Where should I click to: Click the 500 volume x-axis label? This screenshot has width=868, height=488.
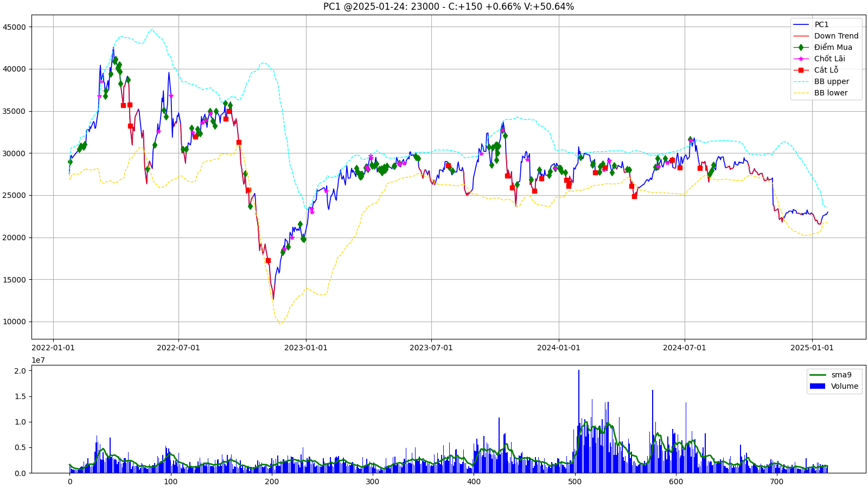pos(575,481)
